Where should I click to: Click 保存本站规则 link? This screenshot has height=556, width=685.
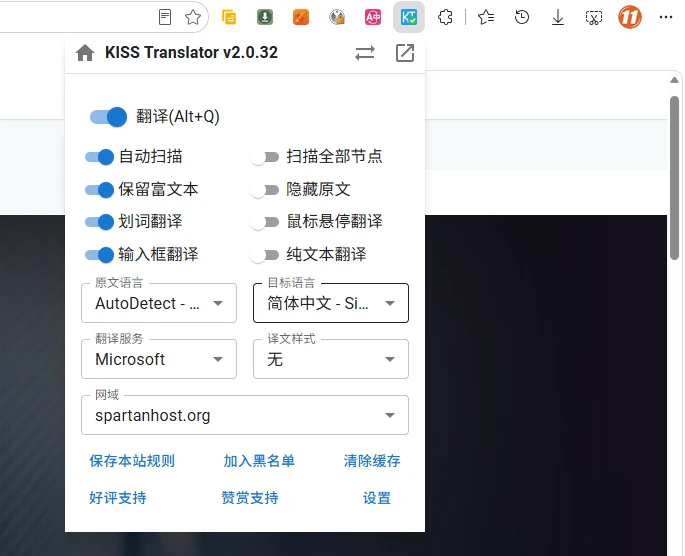(132, 461)
